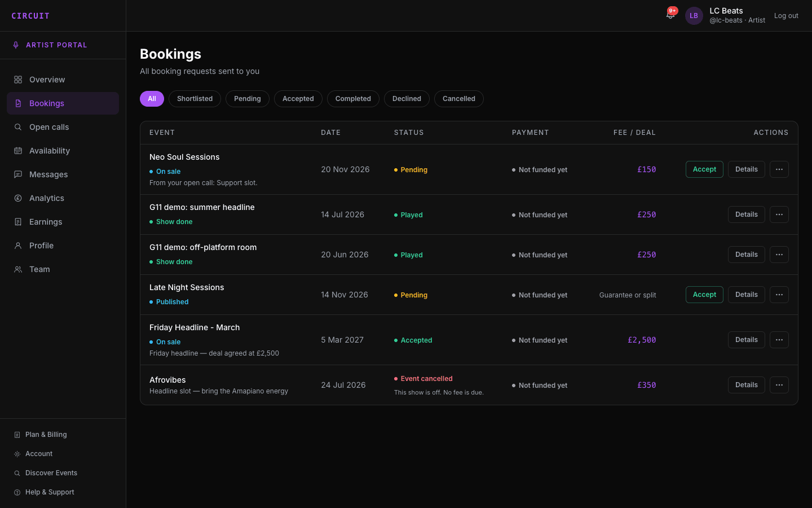
Task: Click the Neo Soul Sessions event name
Action: 184,157
